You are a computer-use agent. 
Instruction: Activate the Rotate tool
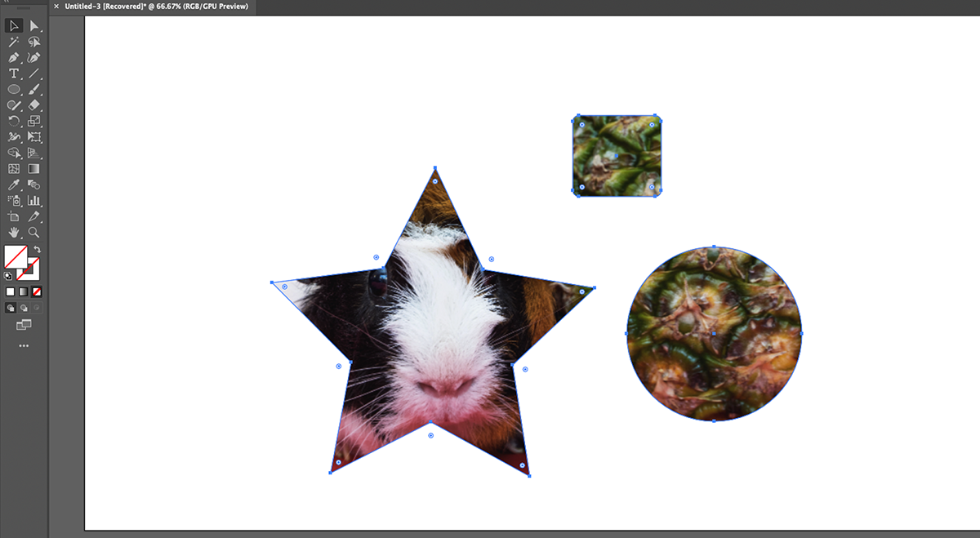tap(13, 120)
